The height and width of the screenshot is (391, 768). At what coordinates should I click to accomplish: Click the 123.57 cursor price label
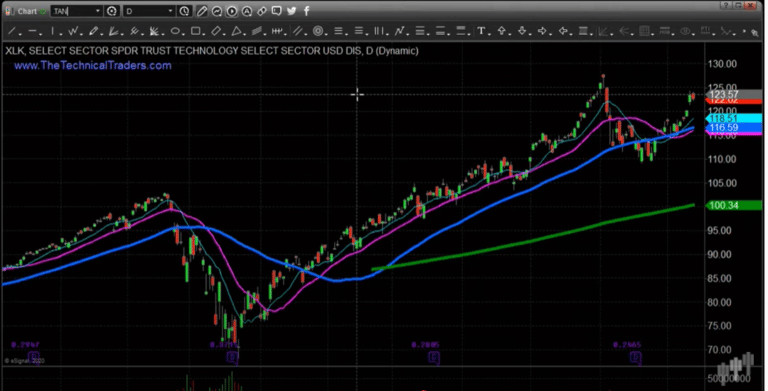click(734, 94)
